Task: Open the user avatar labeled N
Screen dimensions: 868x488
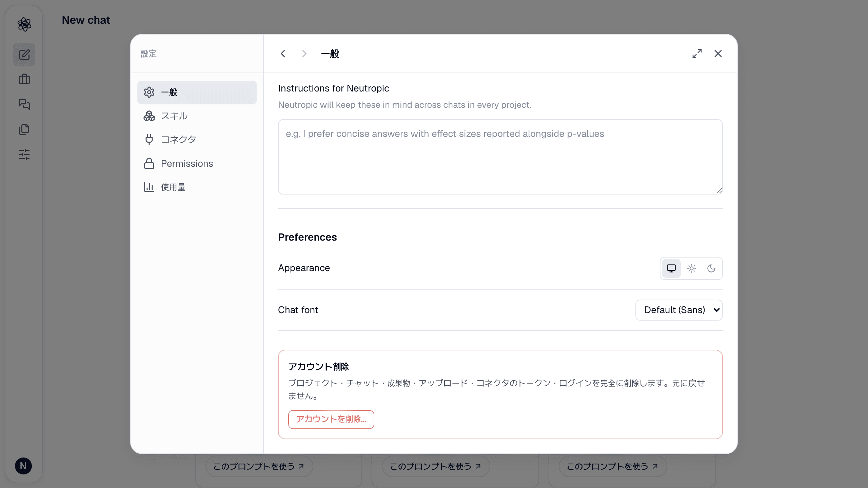Action: [x=23, y=466]
